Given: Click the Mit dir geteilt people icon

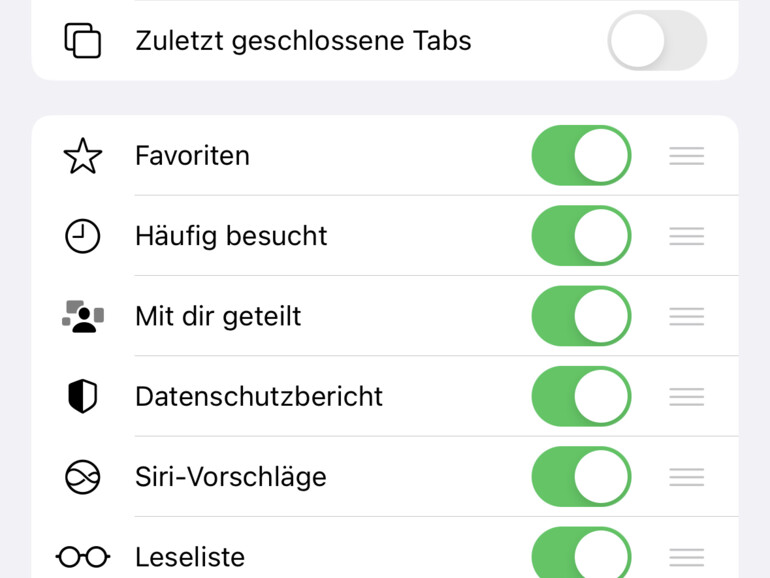Looking at the screenshot, I should [x=83, y=316].
